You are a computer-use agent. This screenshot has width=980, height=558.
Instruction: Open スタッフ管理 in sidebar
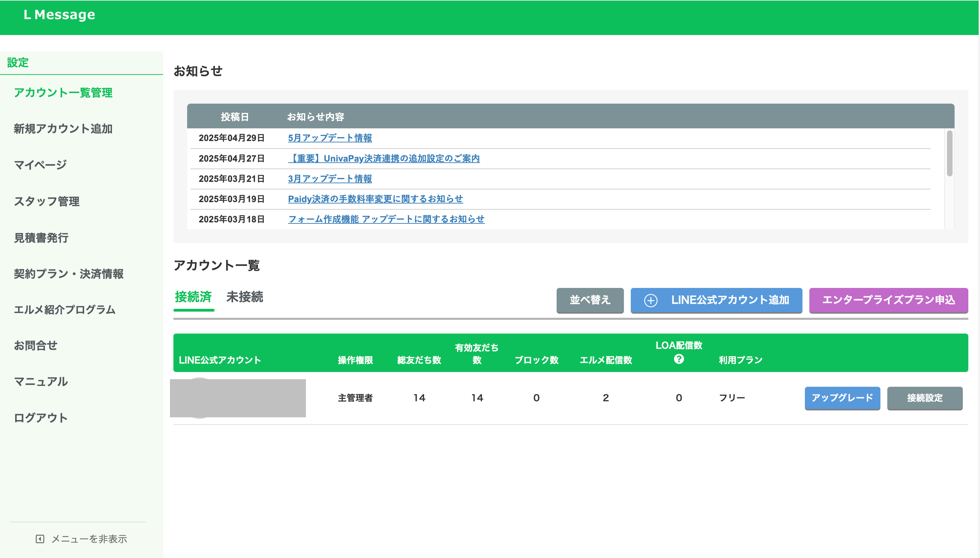[47, 201]
